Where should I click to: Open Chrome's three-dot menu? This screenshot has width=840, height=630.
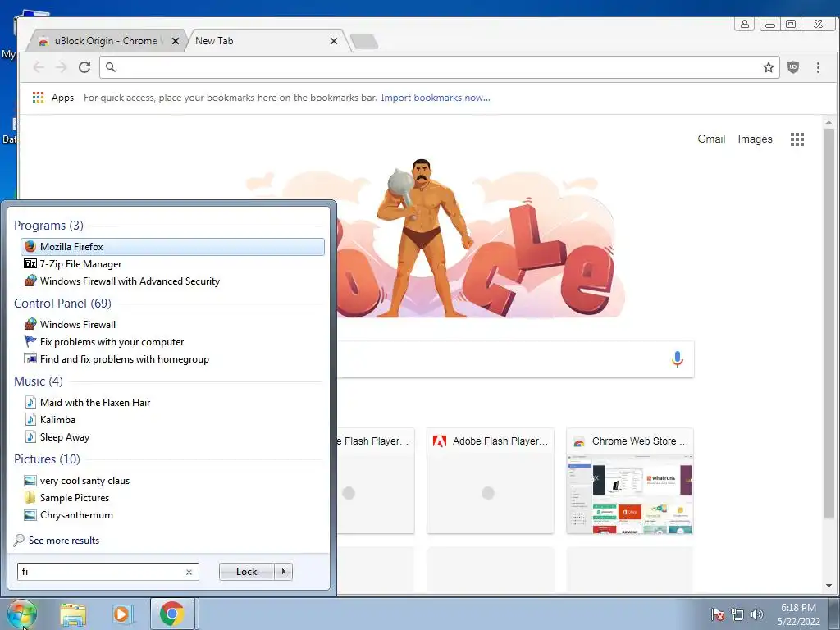(x=818, y=67)
